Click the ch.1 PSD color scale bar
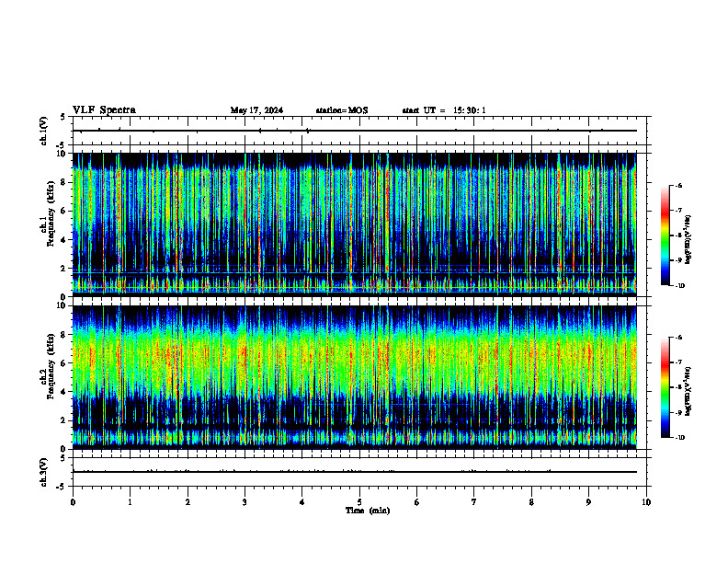The height and width of the screenshot is (563, 728). 665,236
